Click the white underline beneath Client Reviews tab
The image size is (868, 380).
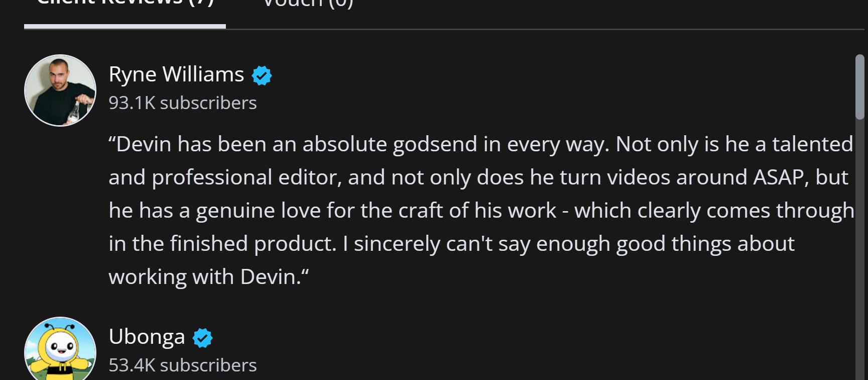[x=125, y=26]
